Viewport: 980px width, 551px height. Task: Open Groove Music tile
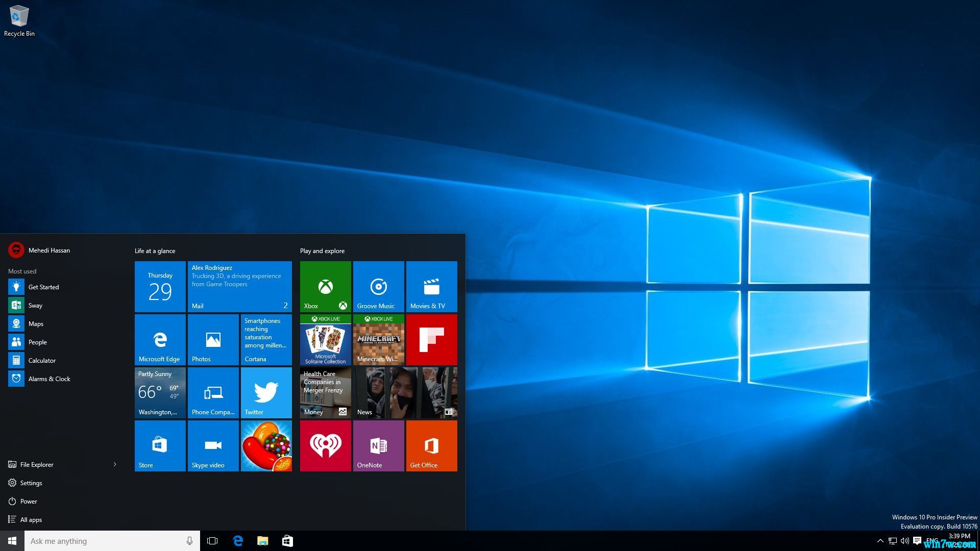pos(378,287)
